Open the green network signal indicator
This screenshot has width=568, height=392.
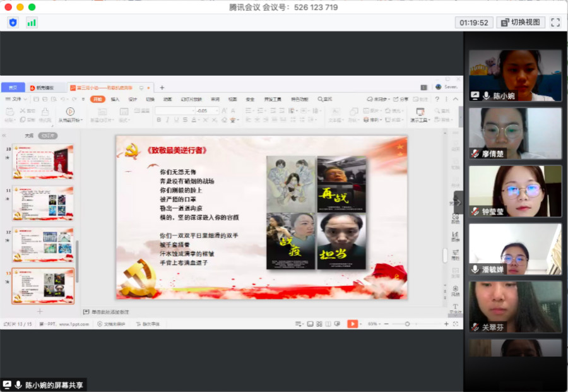[32, 23]
